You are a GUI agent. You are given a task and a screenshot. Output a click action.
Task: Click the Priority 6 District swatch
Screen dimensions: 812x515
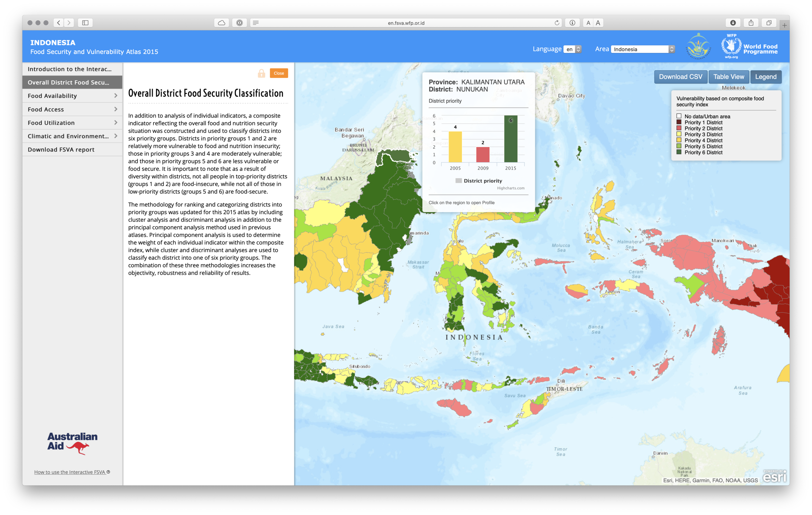pos(679,152)
